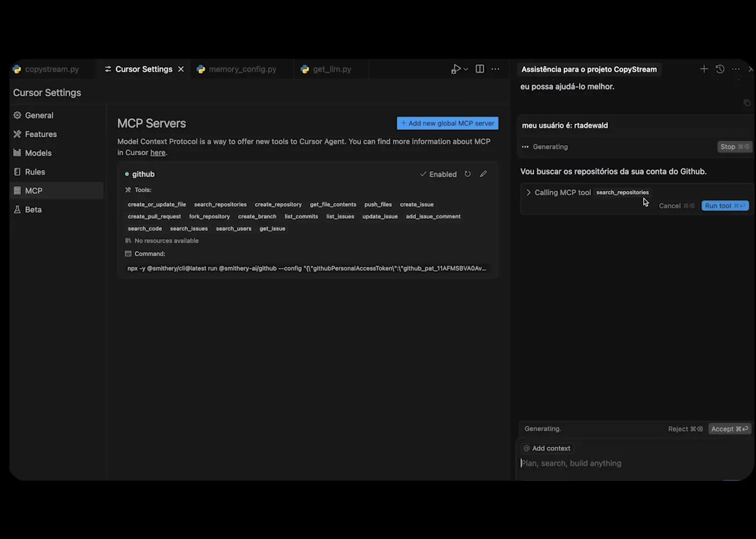The image size is (756, 539).
Task: Edit the github MCP server with pencil
Action: (483, 174)
